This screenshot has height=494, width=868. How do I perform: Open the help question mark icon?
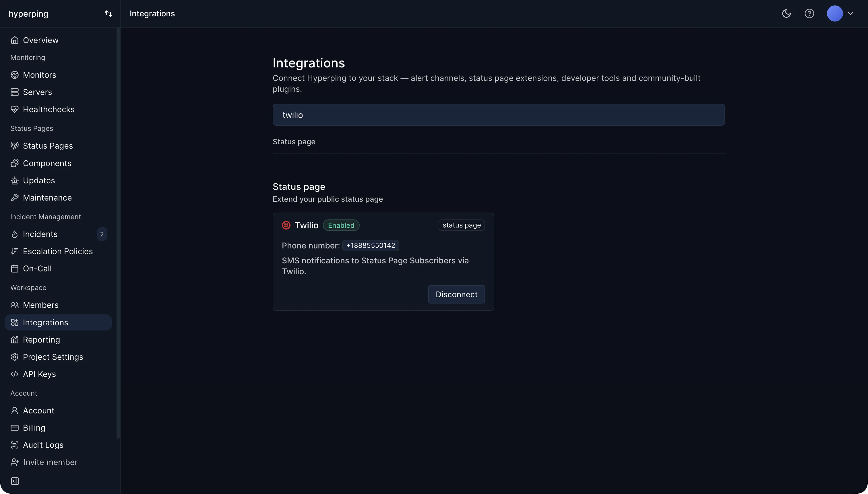pyautogui.click(x=809, y=13)
